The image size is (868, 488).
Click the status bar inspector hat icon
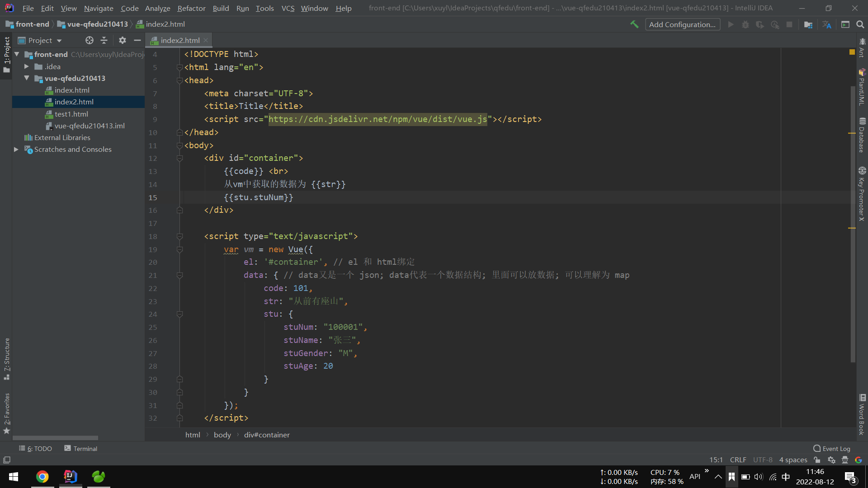click(845, 460)
